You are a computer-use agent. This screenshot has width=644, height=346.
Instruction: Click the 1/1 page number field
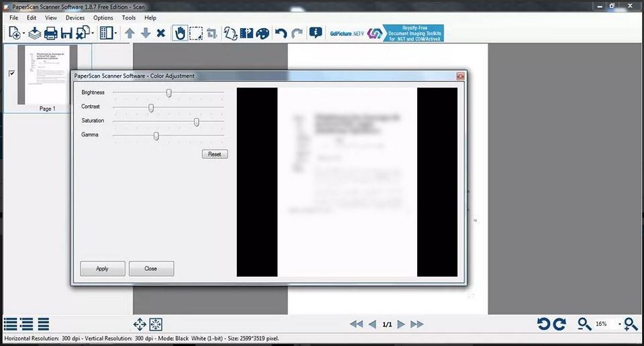pos(387,325)
